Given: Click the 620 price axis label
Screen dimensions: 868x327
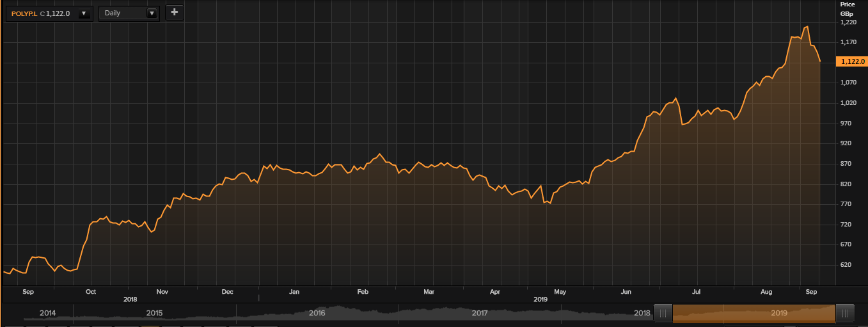Looking at the screenshot, I should point(846,264).
